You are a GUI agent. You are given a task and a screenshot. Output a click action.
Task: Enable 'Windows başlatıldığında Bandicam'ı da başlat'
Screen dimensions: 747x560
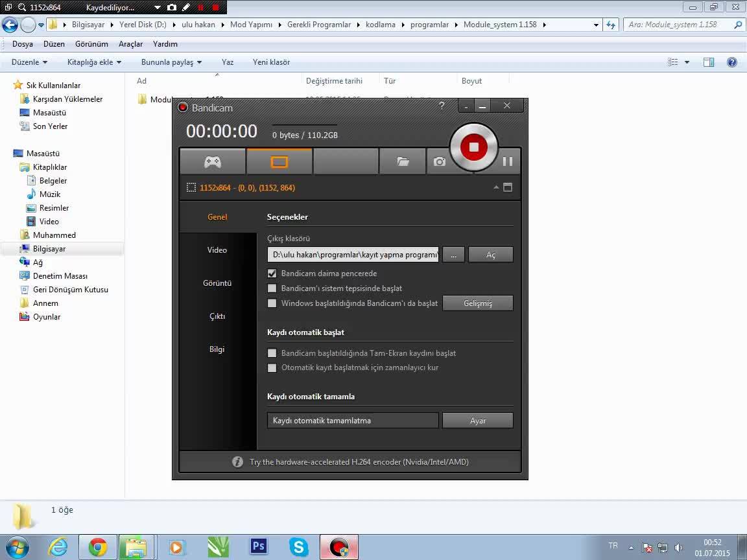point(272,303)
